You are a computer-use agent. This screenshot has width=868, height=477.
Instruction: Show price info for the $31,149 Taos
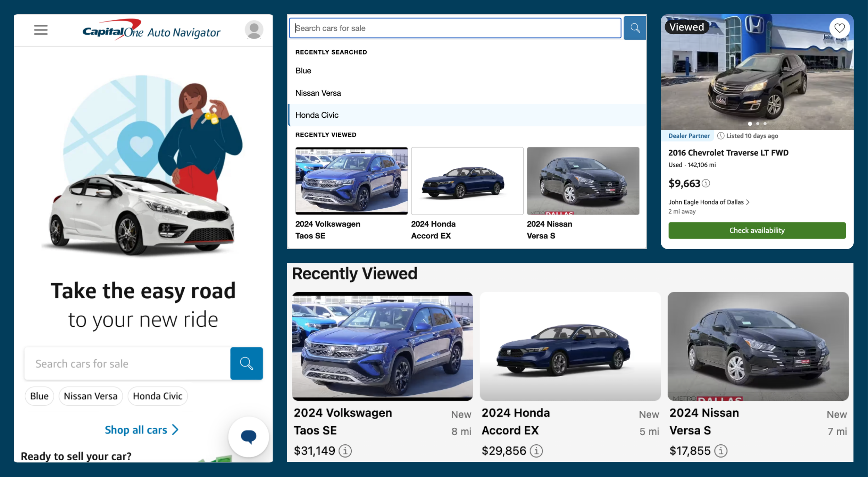(345, 451)
